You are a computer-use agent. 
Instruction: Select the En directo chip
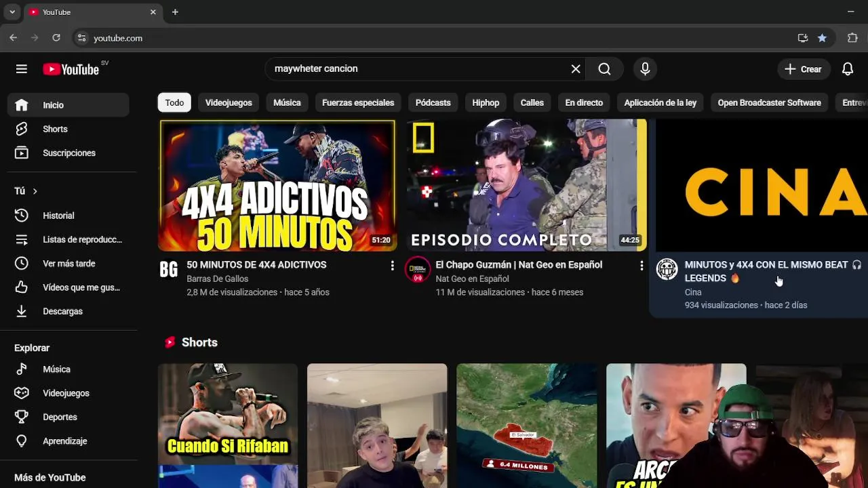pyautogui.click(x=584, y=102)
